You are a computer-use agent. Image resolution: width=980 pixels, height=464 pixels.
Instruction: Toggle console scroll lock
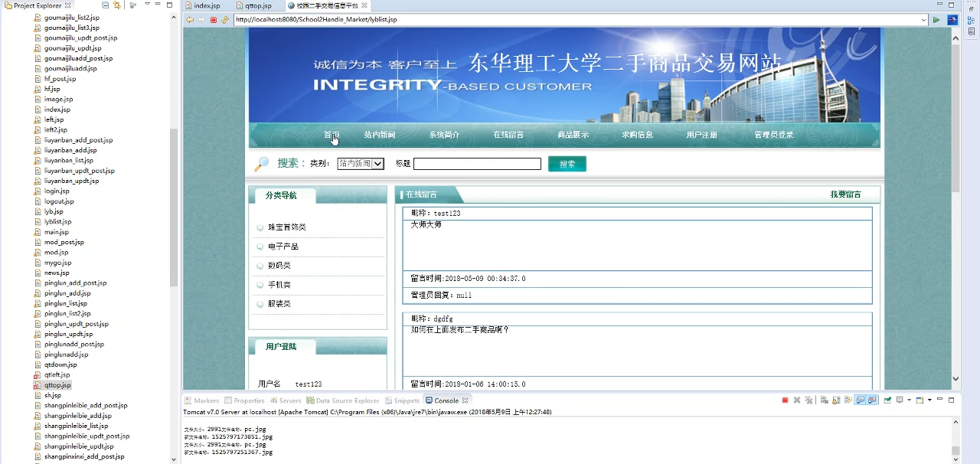[x=836, y=400]
